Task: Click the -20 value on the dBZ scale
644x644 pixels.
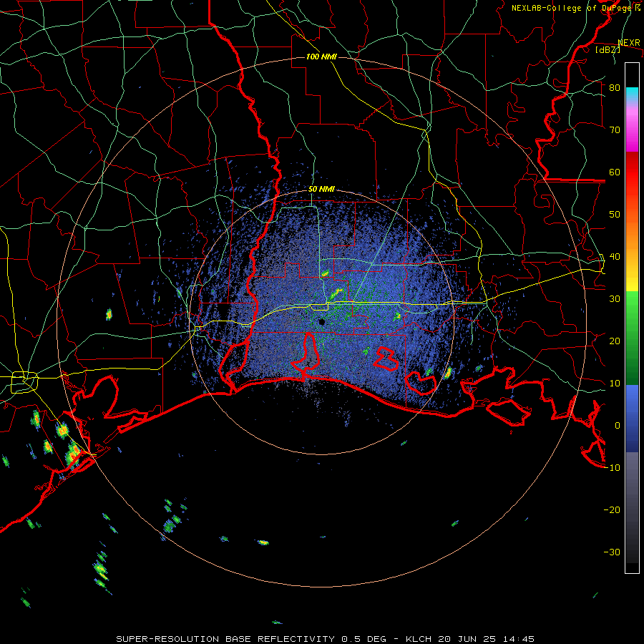Action: click(x=612, y=510)
